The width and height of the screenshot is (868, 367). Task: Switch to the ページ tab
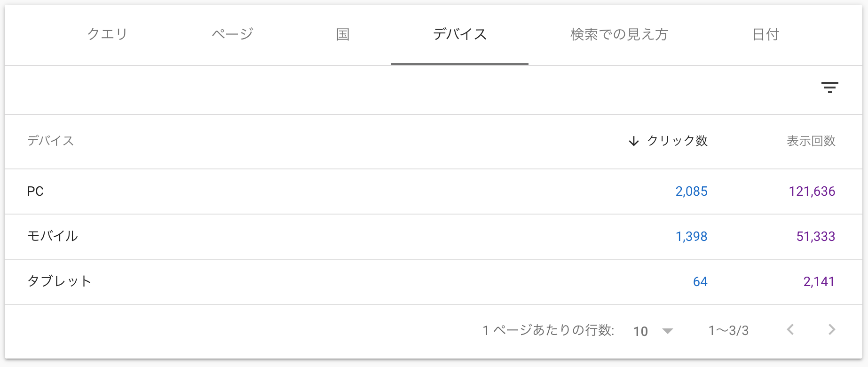click(232, 34)
